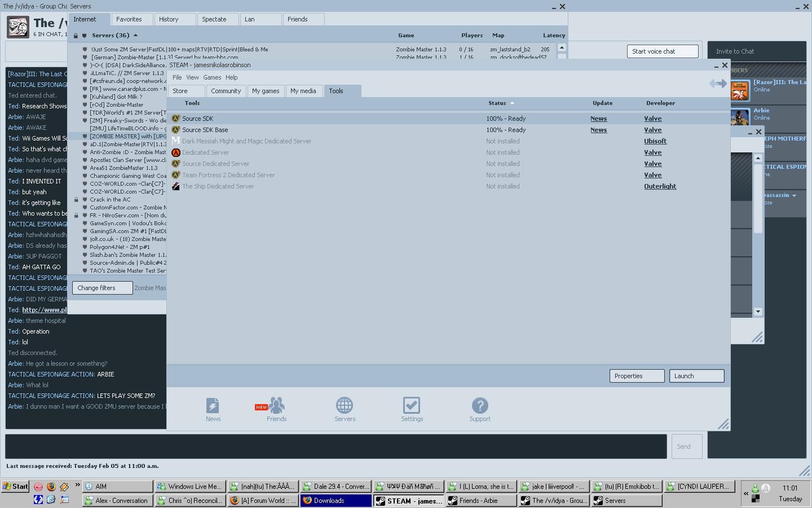Click the secure shield column icon in Servers header
This screenshot has width=812, height=508.
coord(84,36)
